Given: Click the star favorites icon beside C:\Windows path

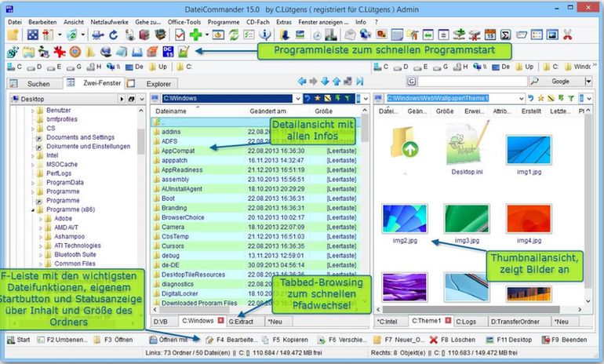Looking at the screenshot, I should (x=318, y=99).
